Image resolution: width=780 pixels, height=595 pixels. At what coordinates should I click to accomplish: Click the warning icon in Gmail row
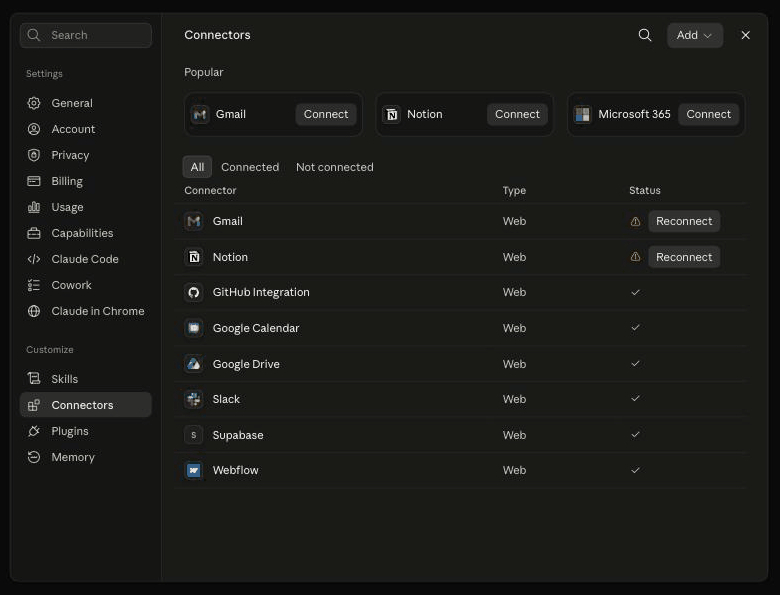[635, 221]
